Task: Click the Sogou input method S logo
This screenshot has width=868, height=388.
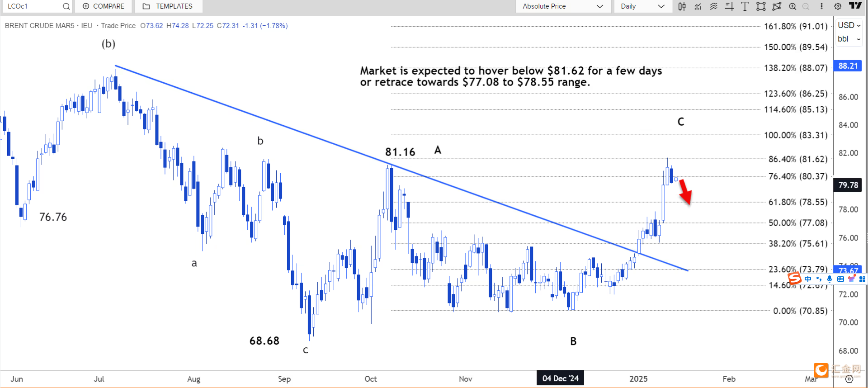Action: (x=794, y=279)
